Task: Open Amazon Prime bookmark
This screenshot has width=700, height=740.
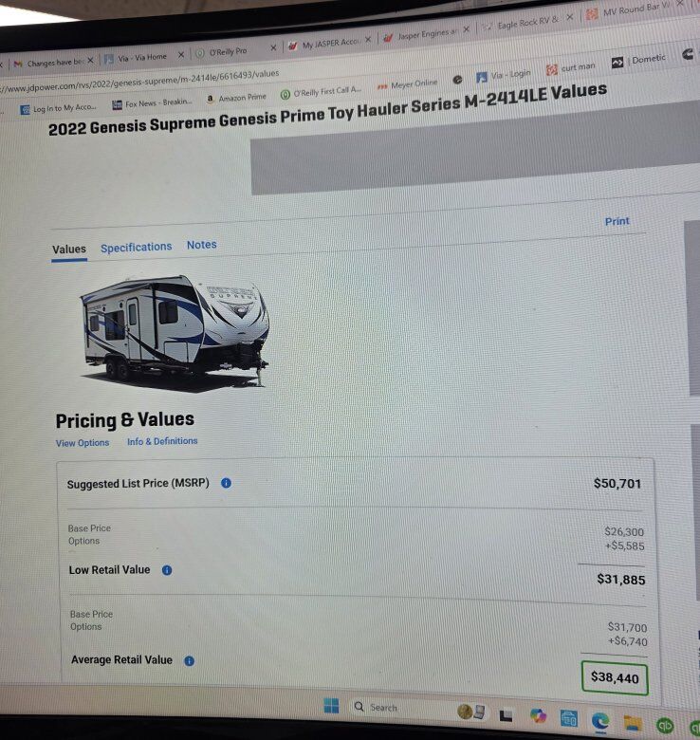Action: point(236,98)
